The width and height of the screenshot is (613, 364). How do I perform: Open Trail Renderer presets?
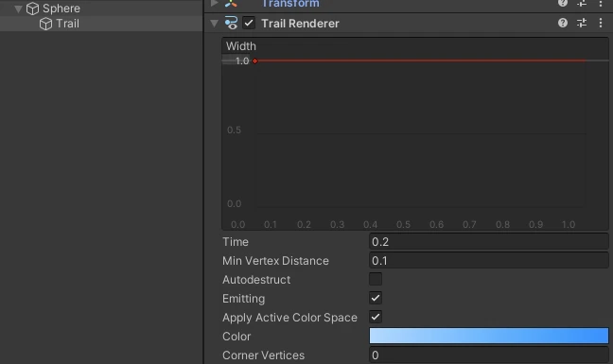click(x=582, y=23)
